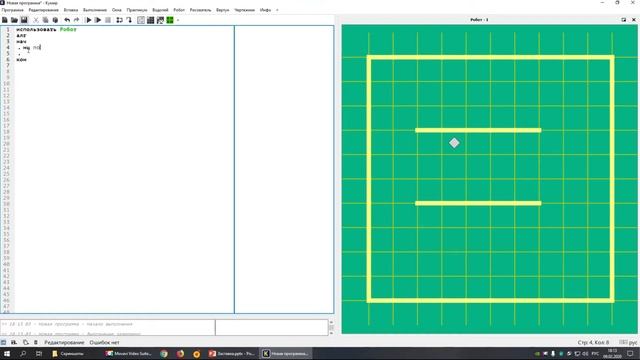Close the Robot window panel
640x360 pixels.
pos(634,20)
